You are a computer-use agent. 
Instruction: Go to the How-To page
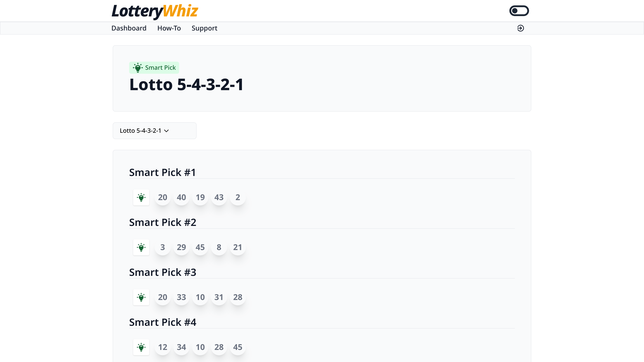[169, 28]
